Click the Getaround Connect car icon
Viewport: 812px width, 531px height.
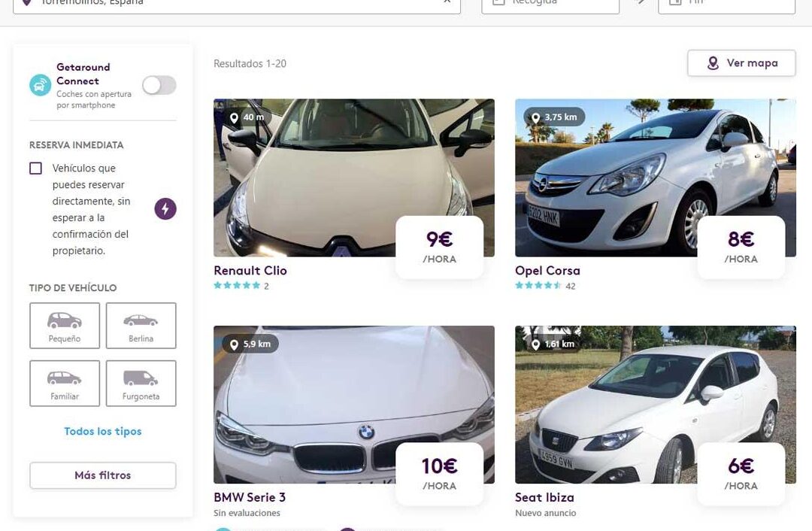coord(41,85)
